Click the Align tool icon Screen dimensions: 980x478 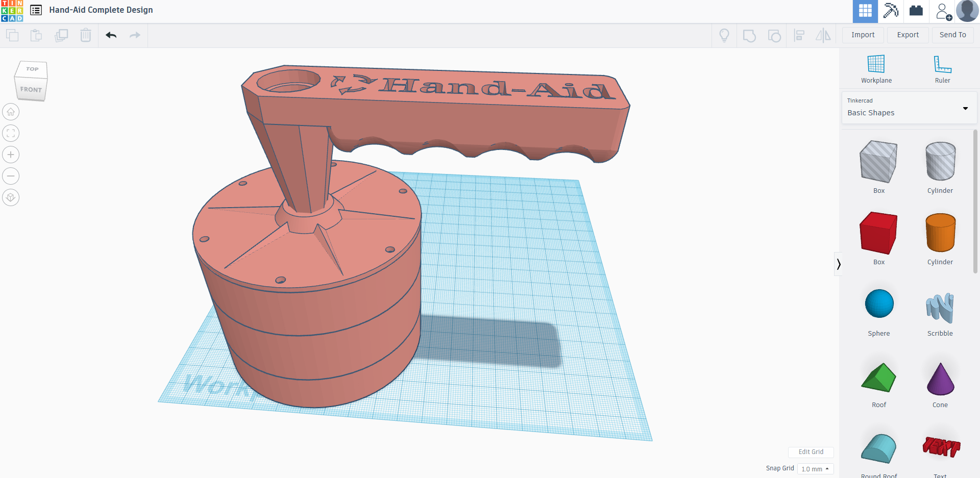799,35
